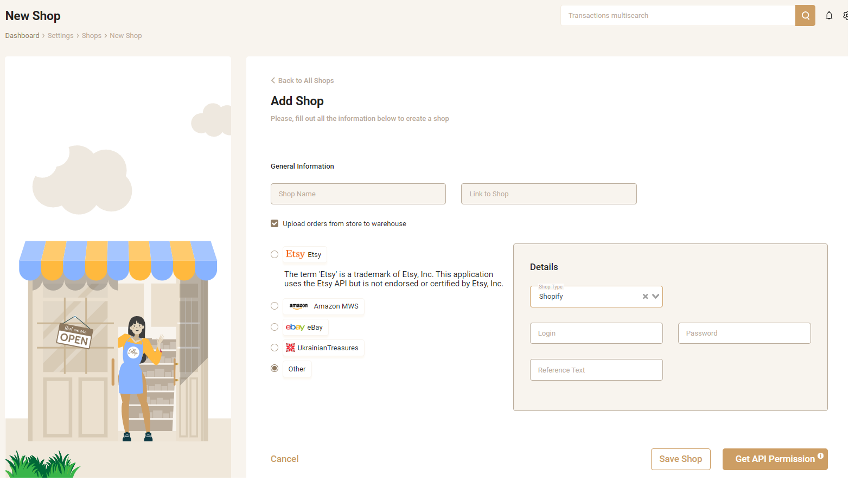Click the Transactions multisearch field
Screen dimensions: 868x488
(678, 16)
